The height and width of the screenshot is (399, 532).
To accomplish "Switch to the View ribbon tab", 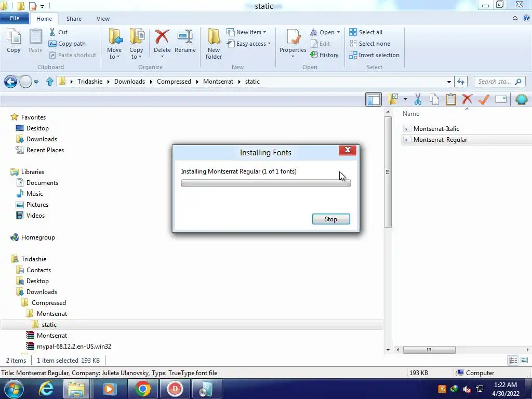I will (x=103, y=19).
